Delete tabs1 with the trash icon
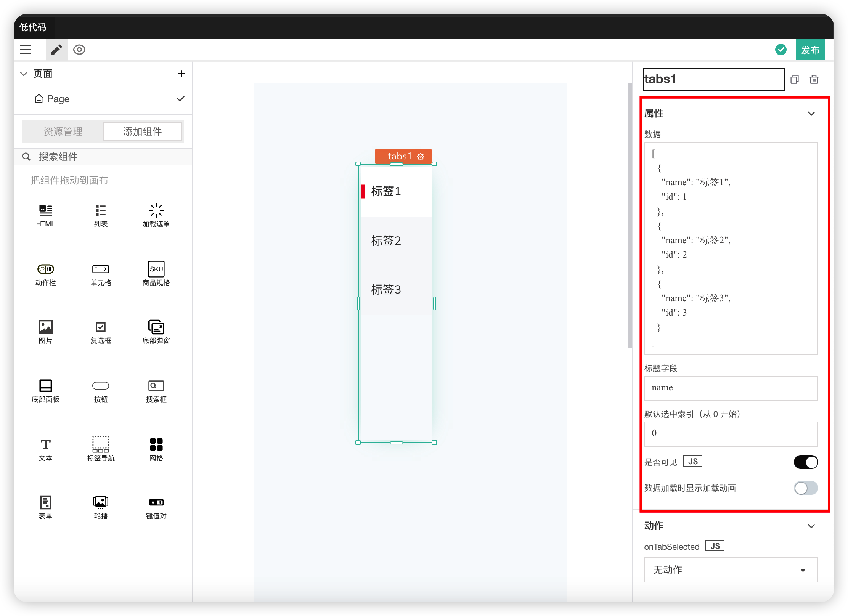This screenshot has height=616, width=848. tap(814, 79)
